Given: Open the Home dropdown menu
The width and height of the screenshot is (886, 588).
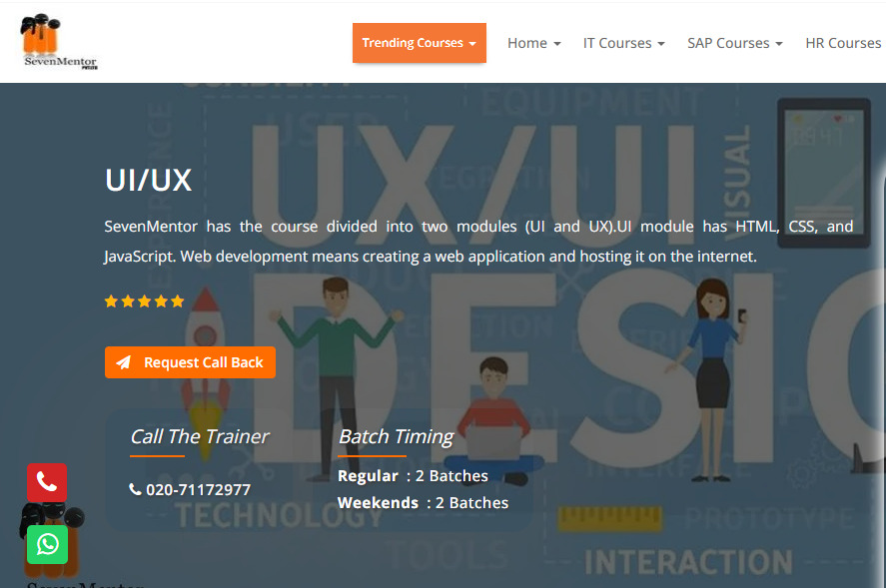Looking at the screenshot, I should click(x=533, y=43).
